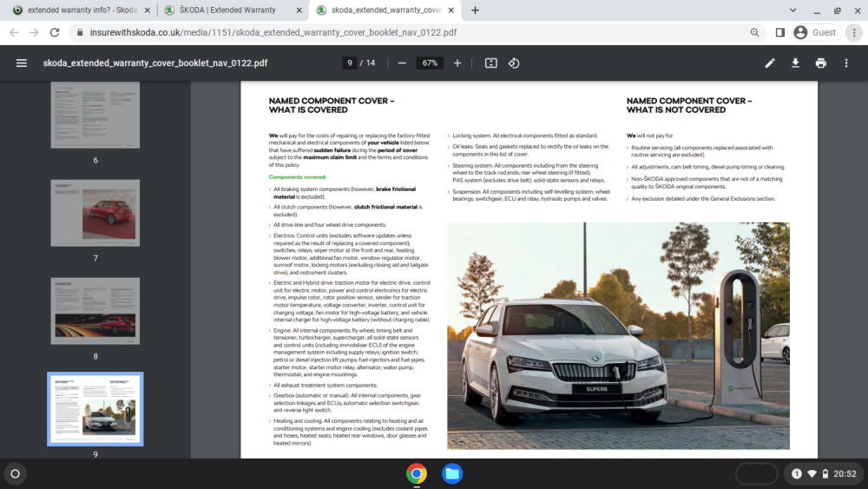Click the notification count indicator
Viewport: 868px width, 489px height.
pyautogui.click(x=797, y=473)
